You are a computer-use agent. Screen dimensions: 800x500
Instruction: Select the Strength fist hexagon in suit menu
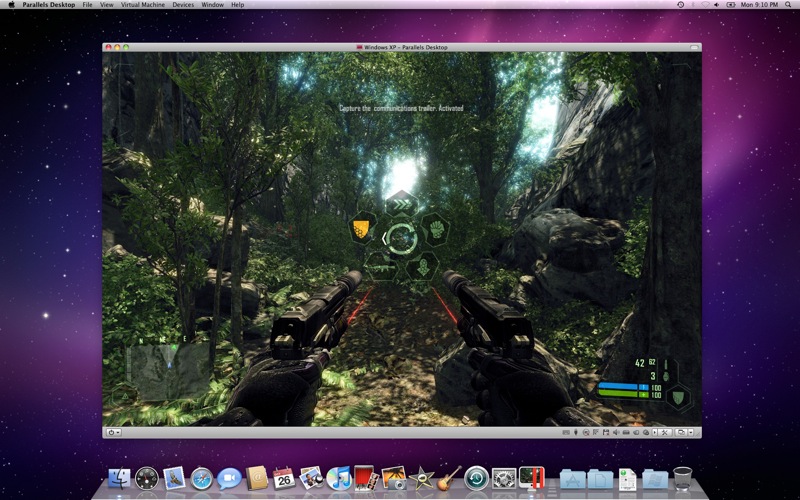pyautogui.click(x=436, y=229)
